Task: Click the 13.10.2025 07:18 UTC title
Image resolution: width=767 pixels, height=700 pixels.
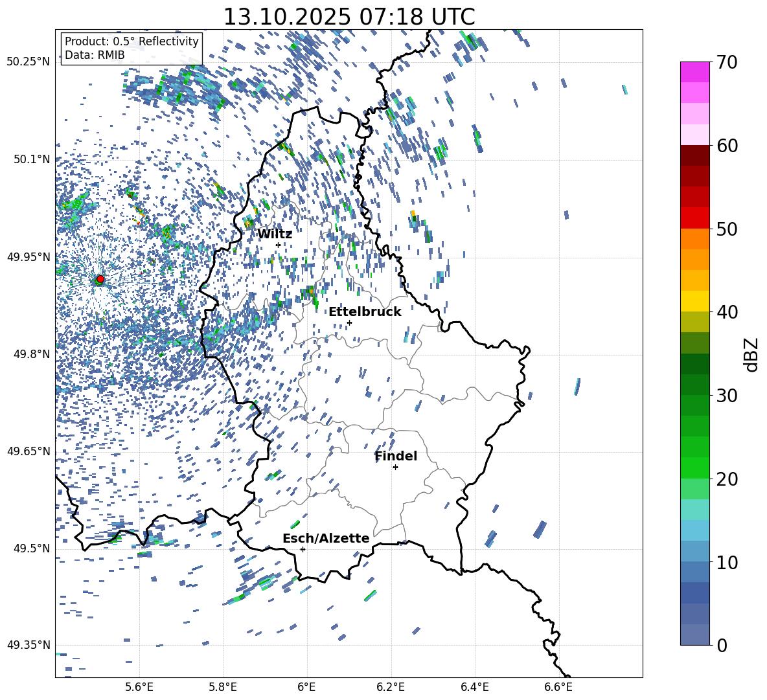Action: point(349,17)
